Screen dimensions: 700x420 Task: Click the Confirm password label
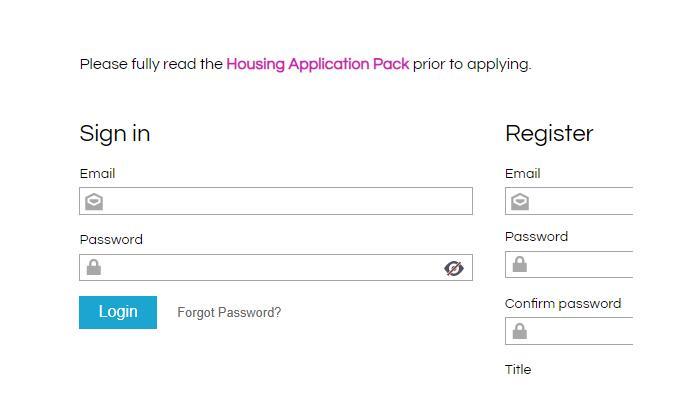[x=563, y=304]
